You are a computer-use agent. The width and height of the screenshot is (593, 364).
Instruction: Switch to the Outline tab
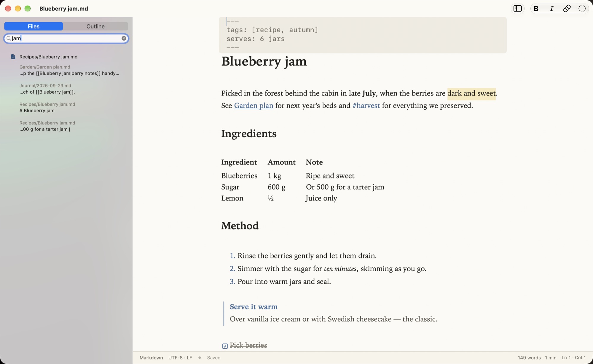pos(95,26)
